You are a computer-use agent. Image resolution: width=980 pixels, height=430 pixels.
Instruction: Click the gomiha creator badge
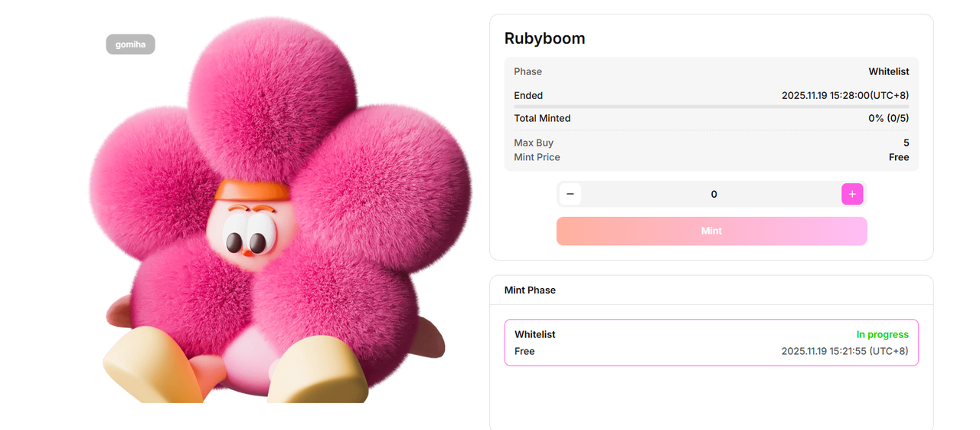click(130, 44)
